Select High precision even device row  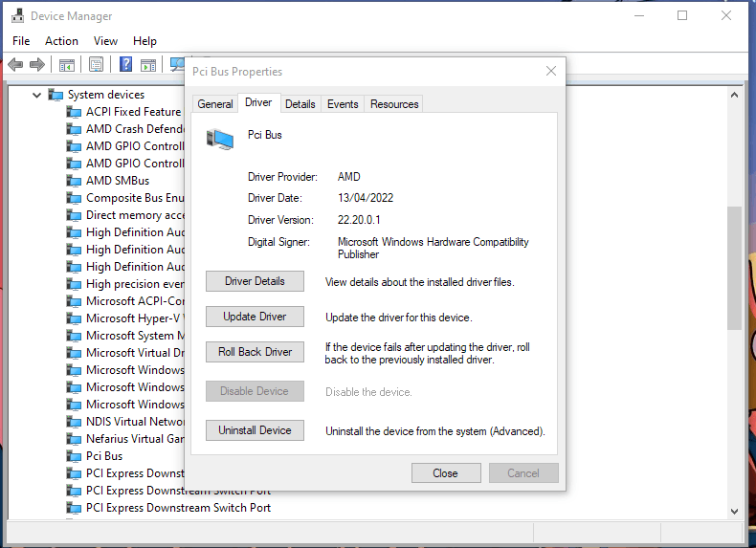(125, 284)
